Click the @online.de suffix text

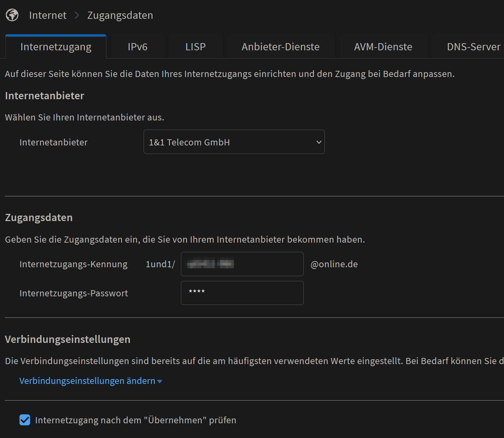(334, 264)
